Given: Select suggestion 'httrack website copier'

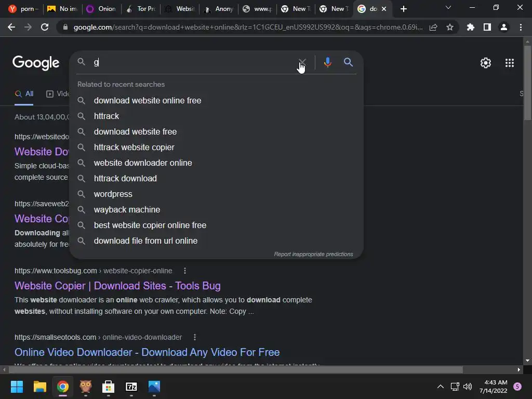Looking at the screenshot, I should point(217,147).
